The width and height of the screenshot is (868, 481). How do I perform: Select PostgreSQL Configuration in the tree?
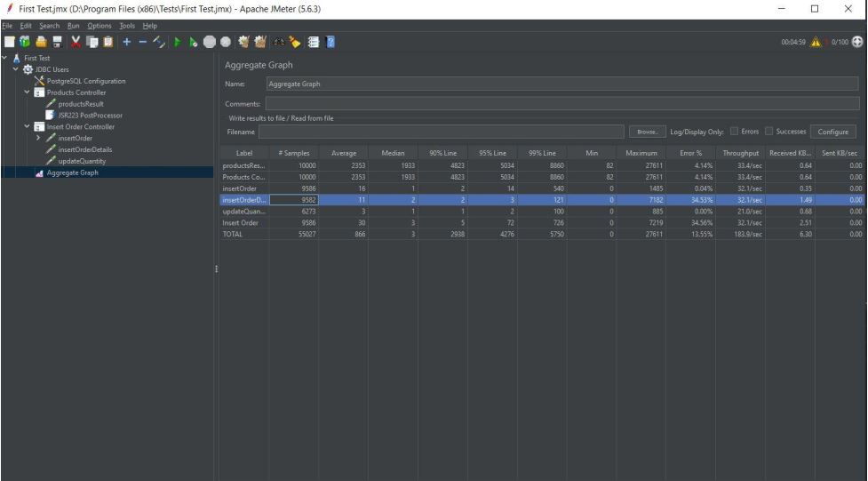point(85,82)
